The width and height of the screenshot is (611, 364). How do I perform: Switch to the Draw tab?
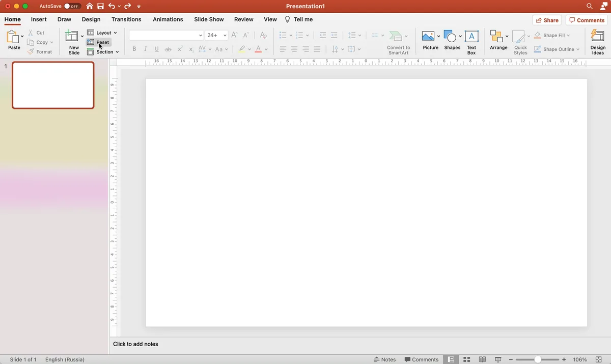click(64, 19)
